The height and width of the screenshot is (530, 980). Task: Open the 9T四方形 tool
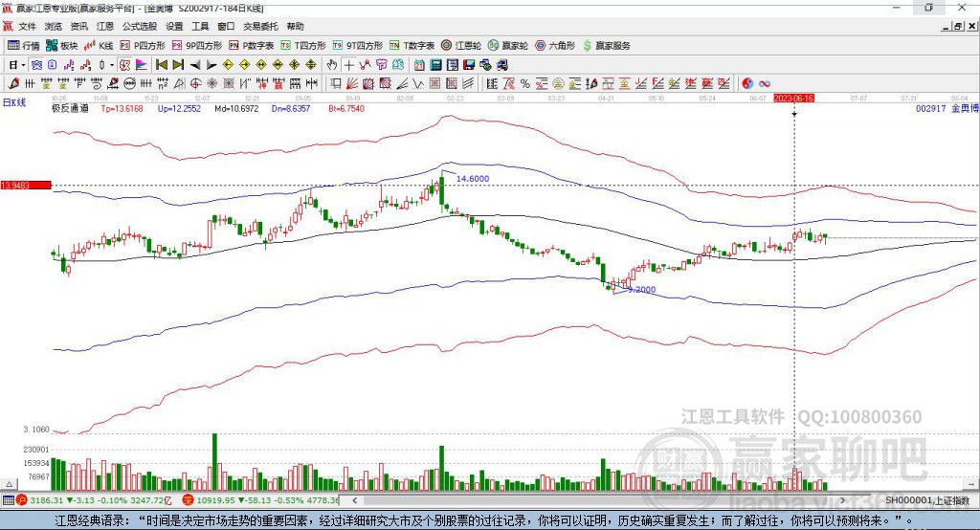point(358,46)
